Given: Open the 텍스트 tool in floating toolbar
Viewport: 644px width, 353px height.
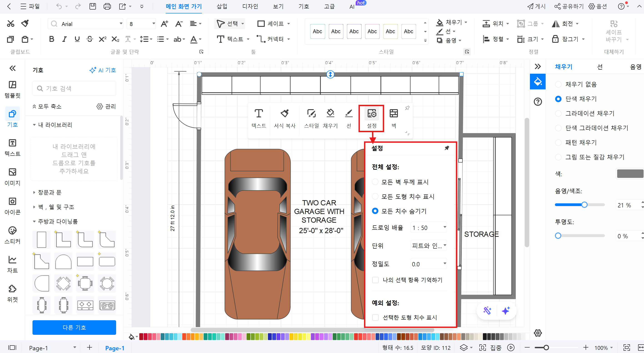Looking at the screenshot, I should coord(259,119).
